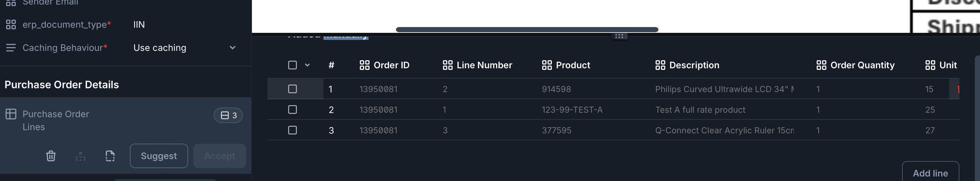Image resolution: width=980 pixels, height=181 pixels.
Task: Click the trash delete icon
Action: coord(51,156)
